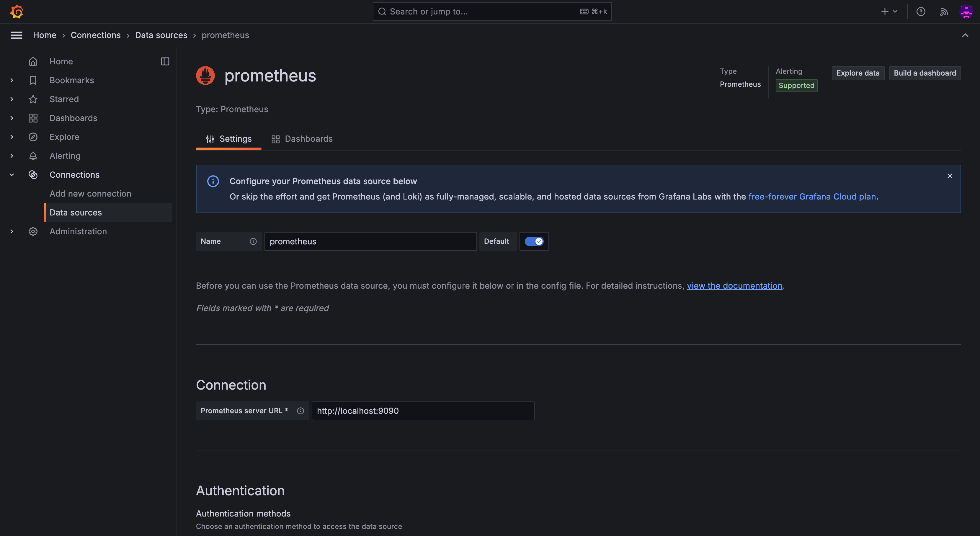Click the Grafana logo icon
This screenshot has width=980, height=536.
coord(17,12)
